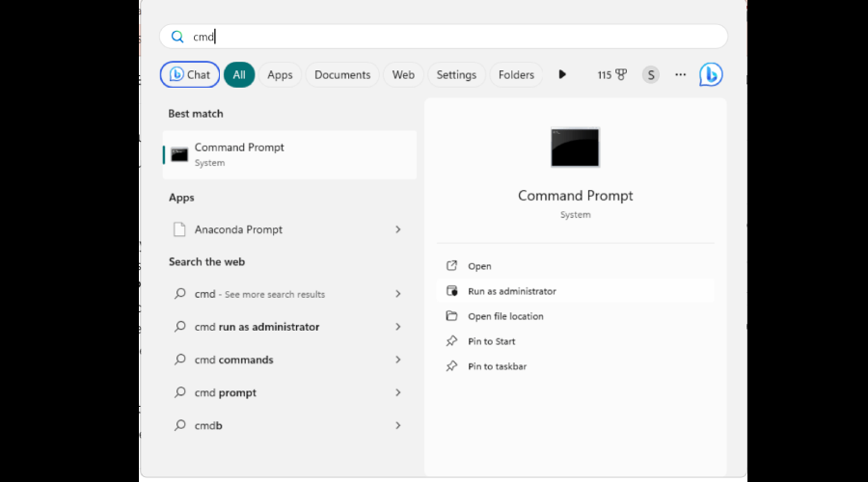Click the Bing icon at top right
Screen dimensions: 868x482
(711, 74)
